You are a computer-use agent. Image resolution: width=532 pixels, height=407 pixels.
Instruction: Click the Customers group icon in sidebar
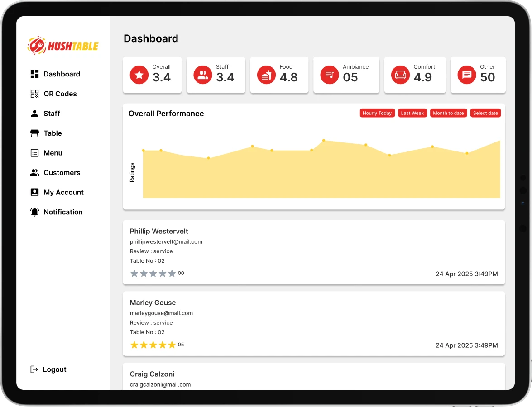(x=34, y=172)
